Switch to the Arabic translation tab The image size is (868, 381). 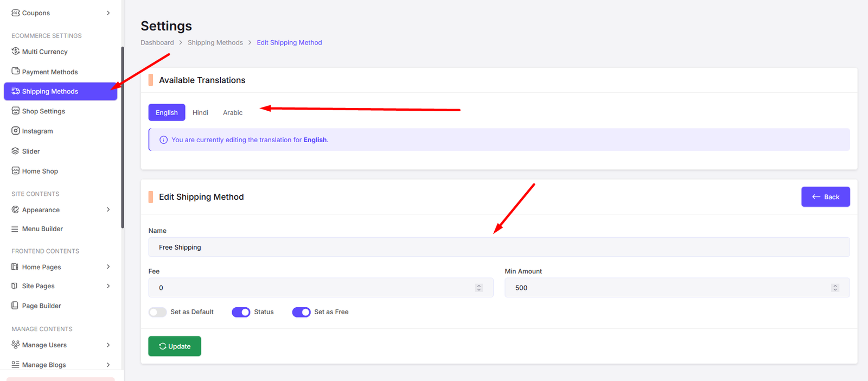click(233, 112)
